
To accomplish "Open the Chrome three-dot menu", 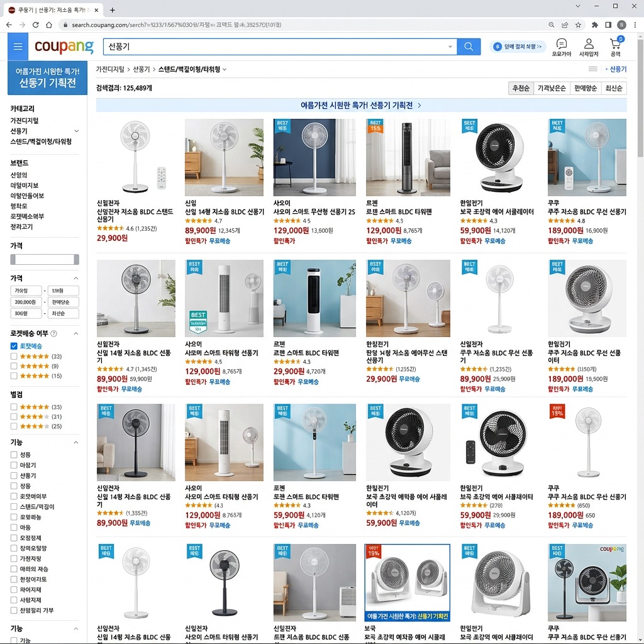I will pos(635,25).
